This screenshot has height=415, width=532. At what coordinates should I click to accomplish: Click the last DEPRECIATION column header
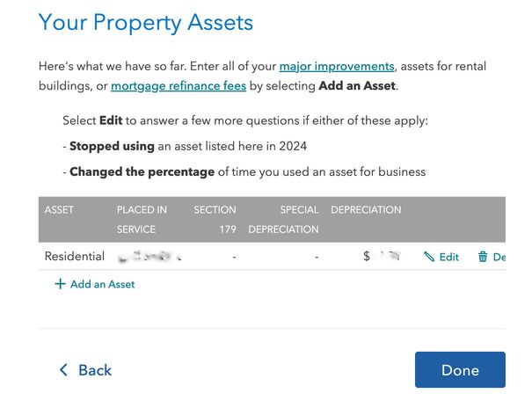pyautogui.click(x=366, y=210)
